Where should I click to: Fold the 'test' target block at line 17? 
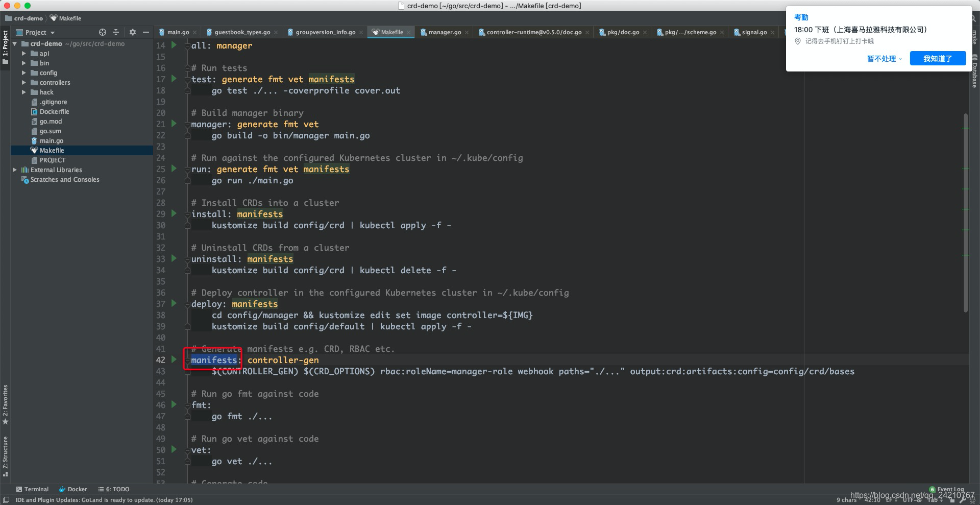[x=187, y=79]
